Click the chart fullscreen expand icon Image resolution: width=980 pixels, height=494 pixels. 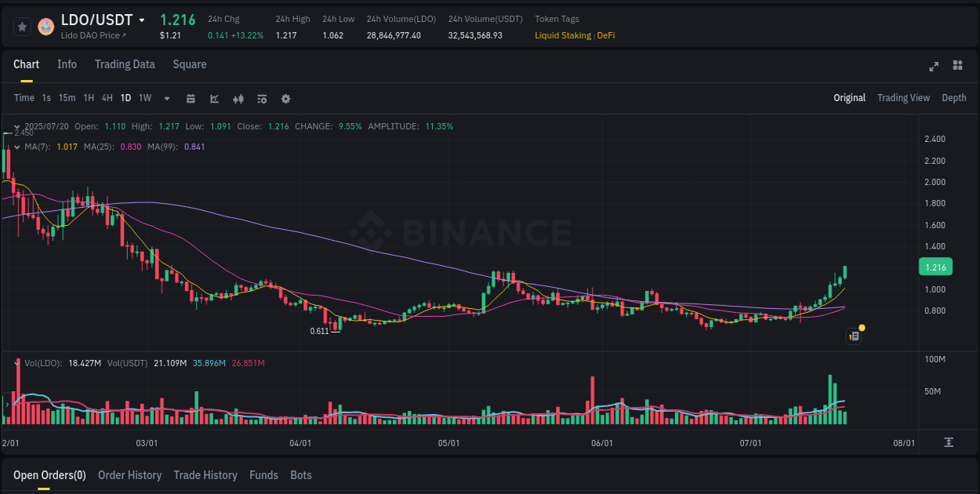(934, 67)
